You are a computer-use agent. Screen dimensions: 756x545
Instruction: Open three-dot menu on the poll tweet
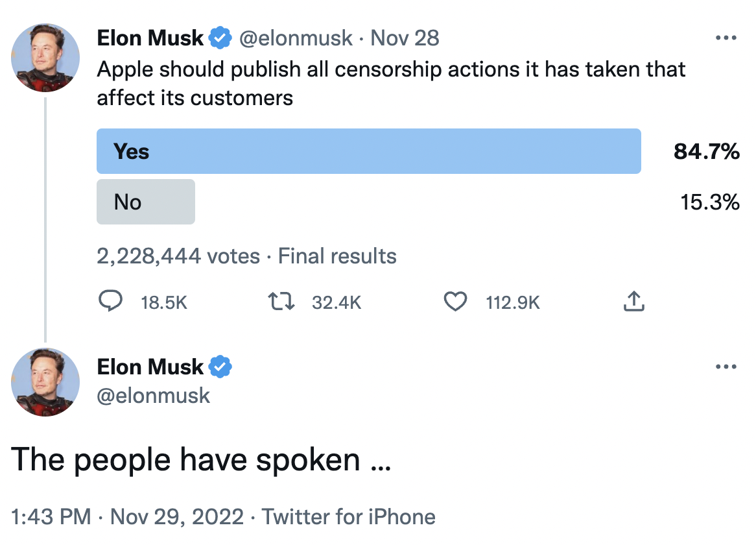coord(726,38)
